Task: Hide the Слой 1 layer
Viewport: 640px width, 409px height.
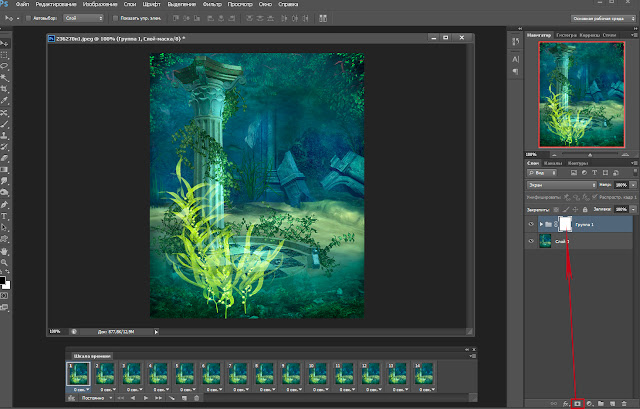Action: 531,241
